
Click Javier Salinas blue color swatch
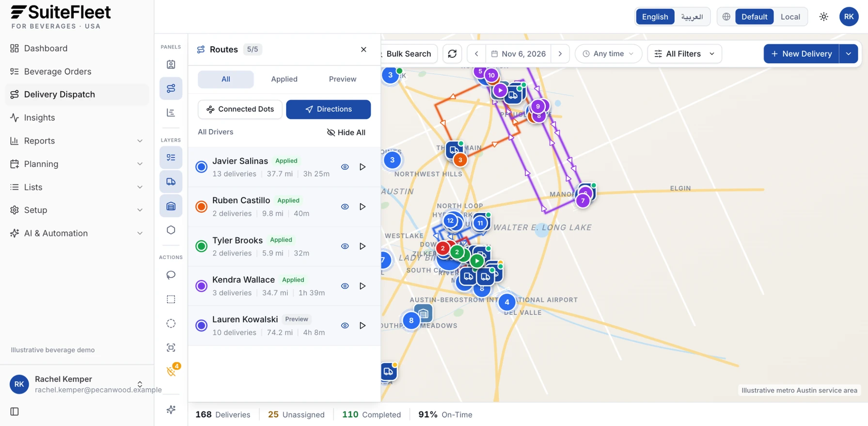pos(201,167)
